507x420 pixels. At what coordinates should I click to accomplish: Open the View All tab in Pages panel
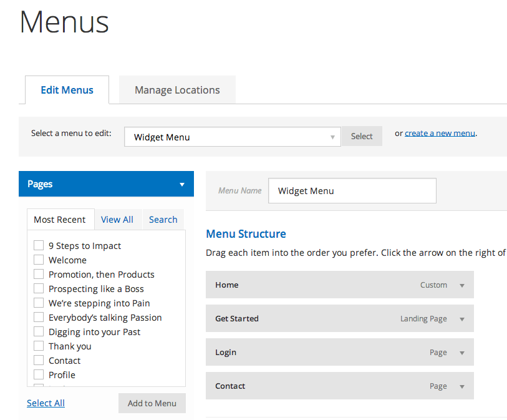tap(117, 219)
